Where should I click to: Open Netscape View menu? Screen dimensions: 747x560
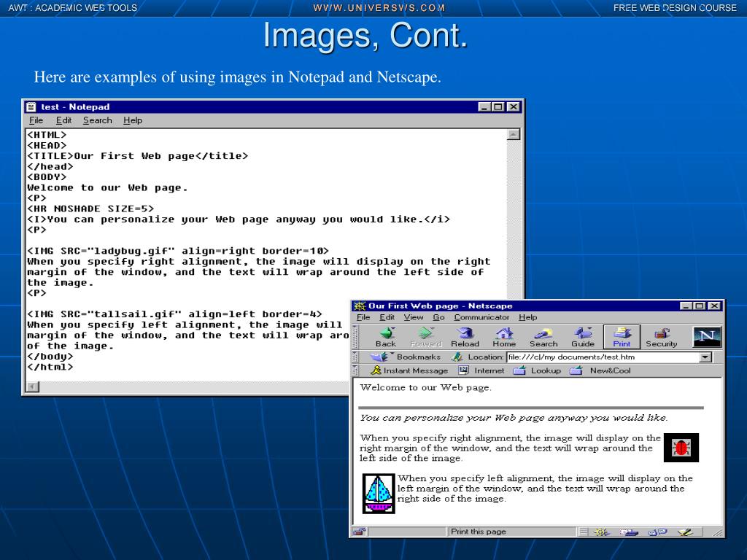414,317
